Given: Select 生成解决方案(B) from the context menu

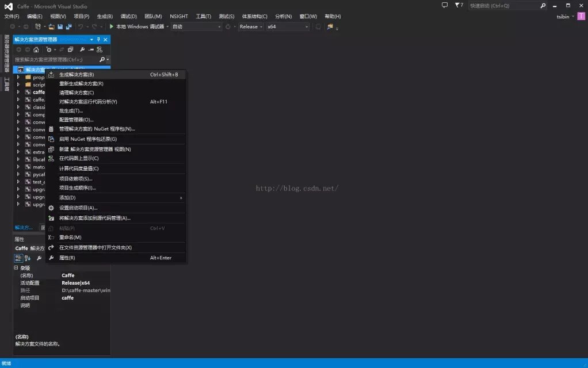Looking at the screenshot, I should (x=116, y=75).
